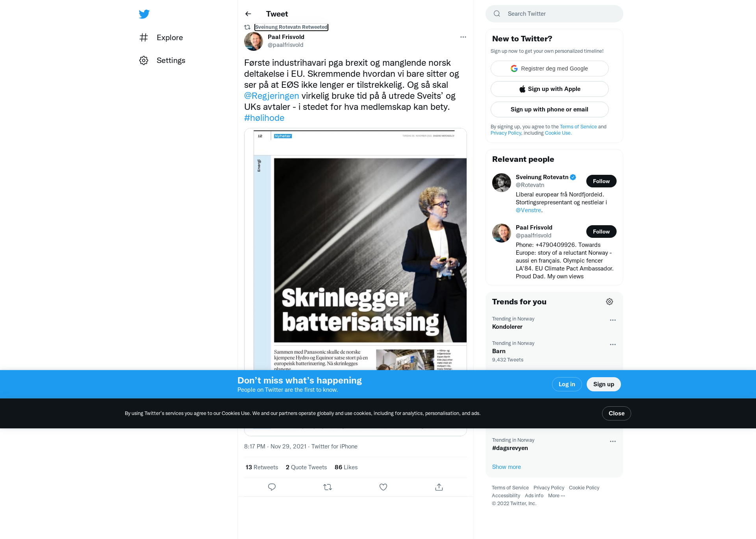Click the Search Twitter field
756x539 pixels.
(x=554, y=14)
